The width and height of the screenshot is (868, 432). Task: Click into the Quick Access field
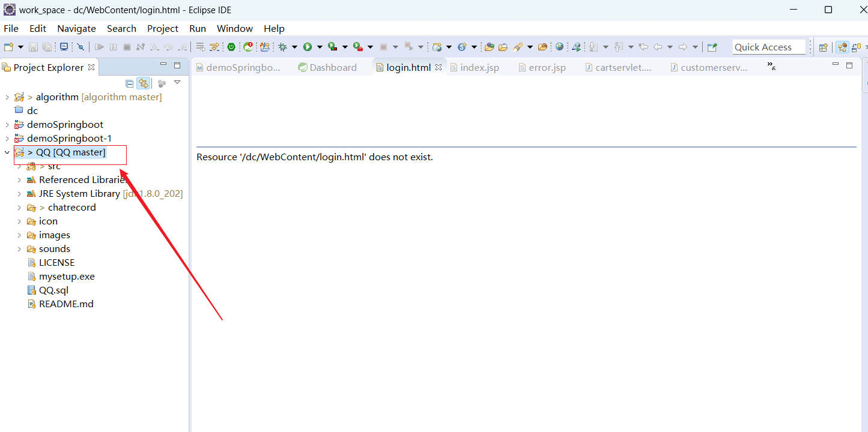769,46
